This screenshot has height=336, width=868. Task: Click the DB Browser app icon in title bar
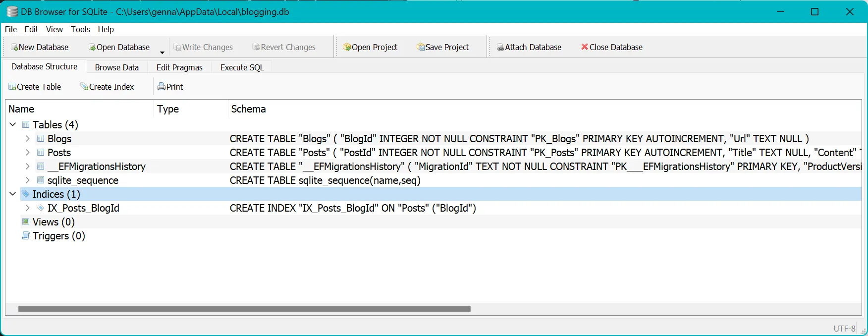[x=12, y=12]
